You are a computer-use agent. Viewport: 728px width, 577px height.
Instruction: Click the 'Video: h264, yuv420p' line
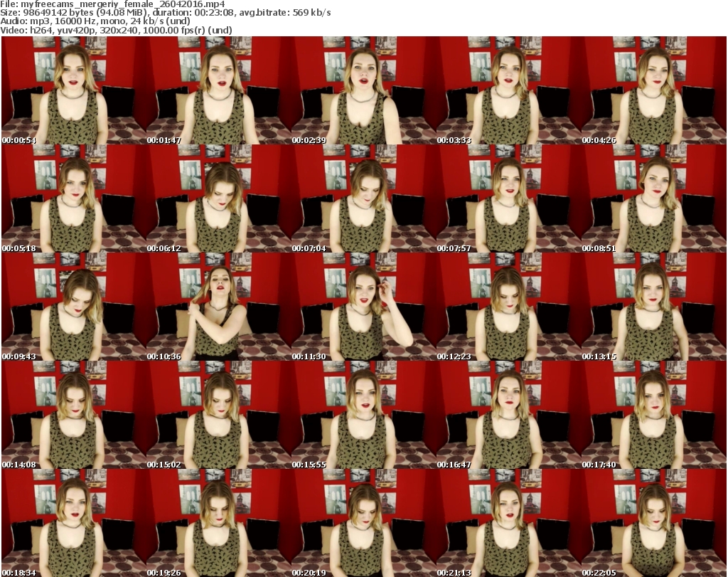116,30
